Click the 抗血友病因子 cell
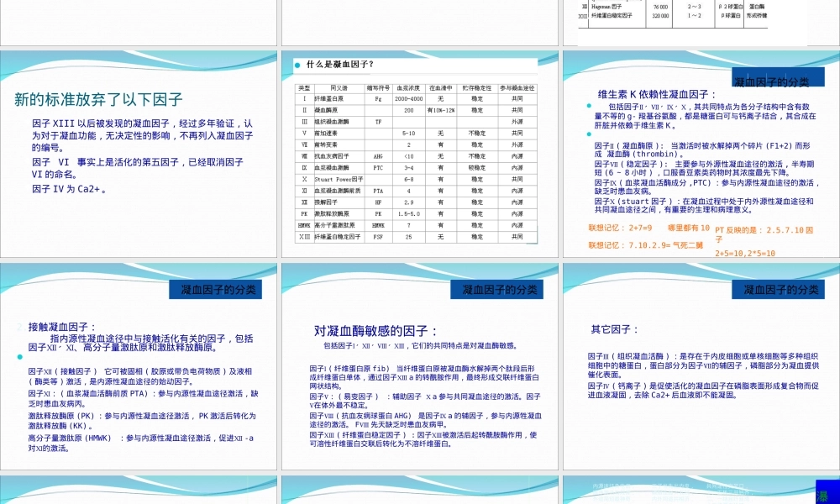Screen dimensions: 840x504 coord(339,156)
